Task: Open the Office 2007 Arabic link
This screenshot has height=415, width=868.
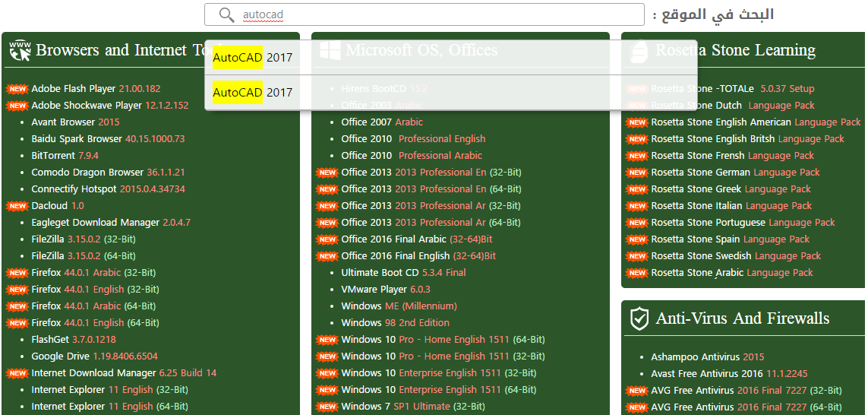Action: pyautogui.click(x=382, y=122)
